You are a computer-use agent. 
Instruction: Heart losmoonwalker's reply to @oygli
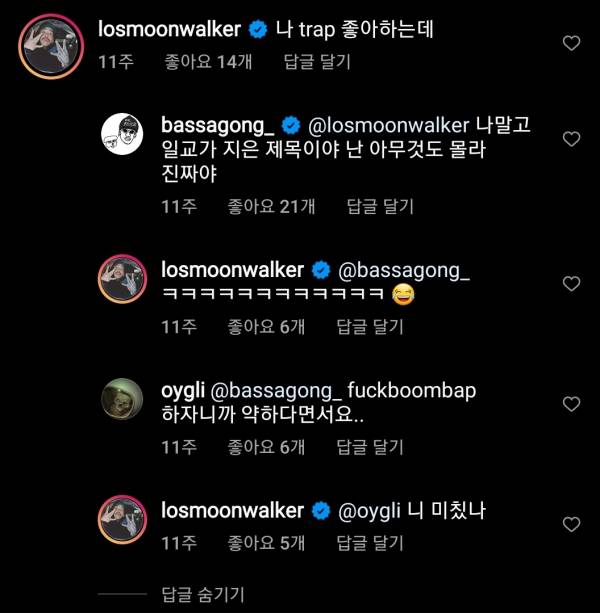click(571, 524)
